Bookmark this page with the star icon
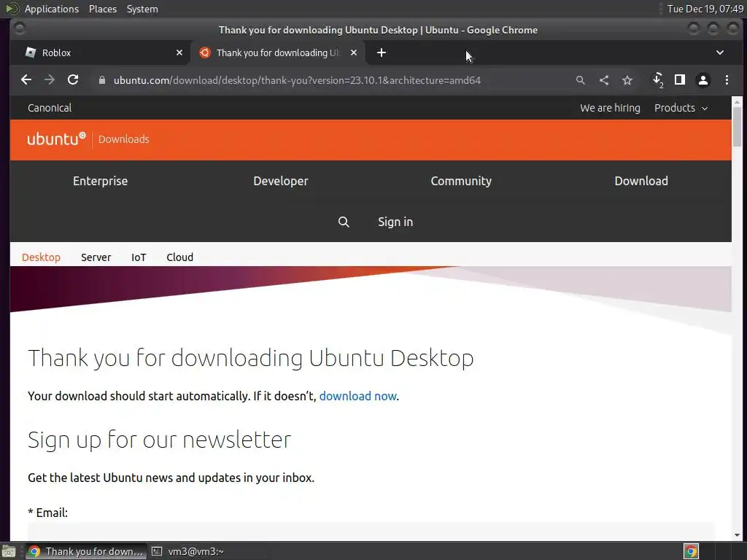This screenshot has width=747, height=560. coord(627,80)
